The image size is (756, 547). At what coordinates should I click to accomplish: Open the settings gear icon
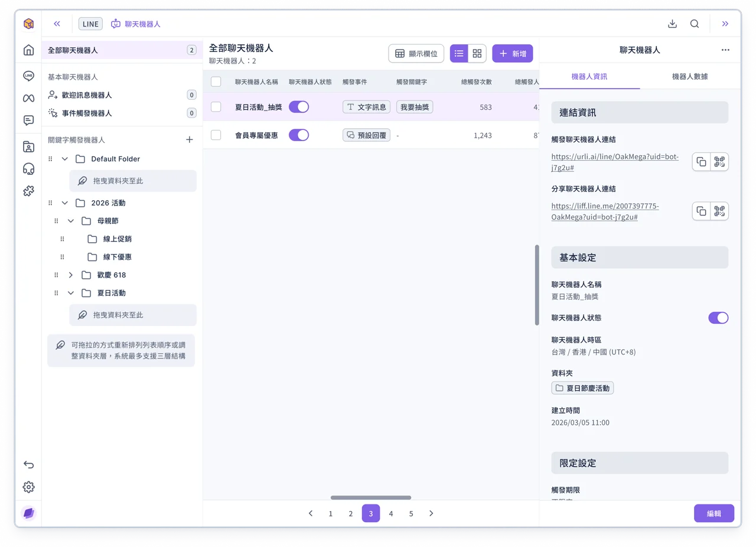pos(28,487)
